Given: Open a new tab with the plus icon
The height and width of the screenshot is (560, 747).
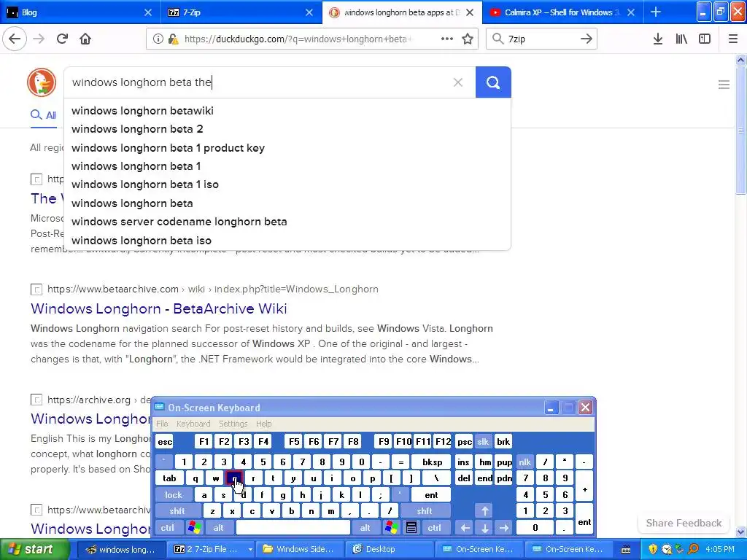Looking at the screenshot, I should pos(656,12).
